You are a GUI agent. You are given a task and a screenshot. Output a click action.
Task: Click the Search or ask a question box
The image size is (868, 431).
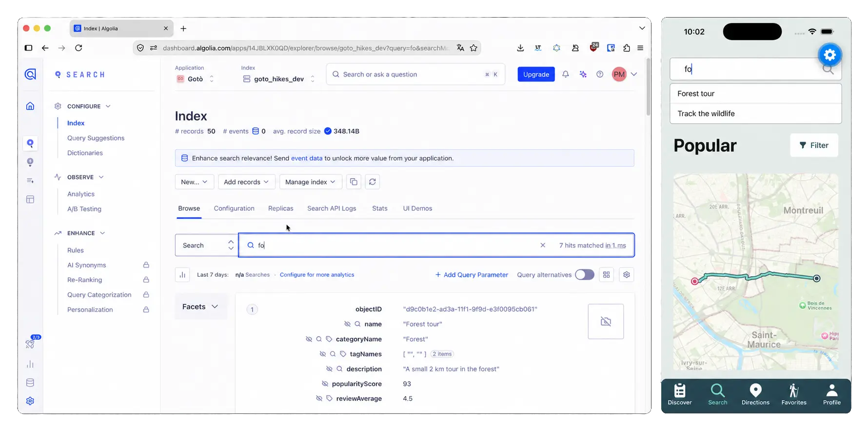pyautogui.click(x=415, y=74)
